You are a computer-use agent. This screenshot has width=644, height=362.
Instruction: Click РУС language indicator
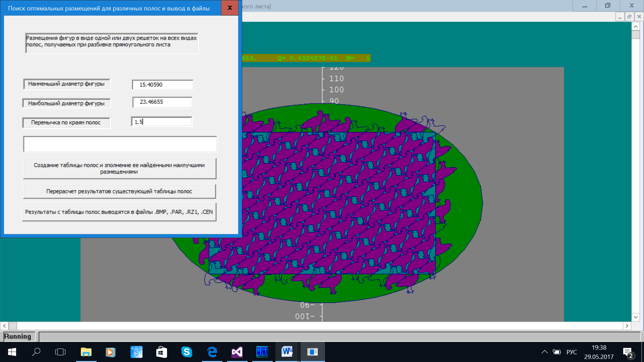572,352
